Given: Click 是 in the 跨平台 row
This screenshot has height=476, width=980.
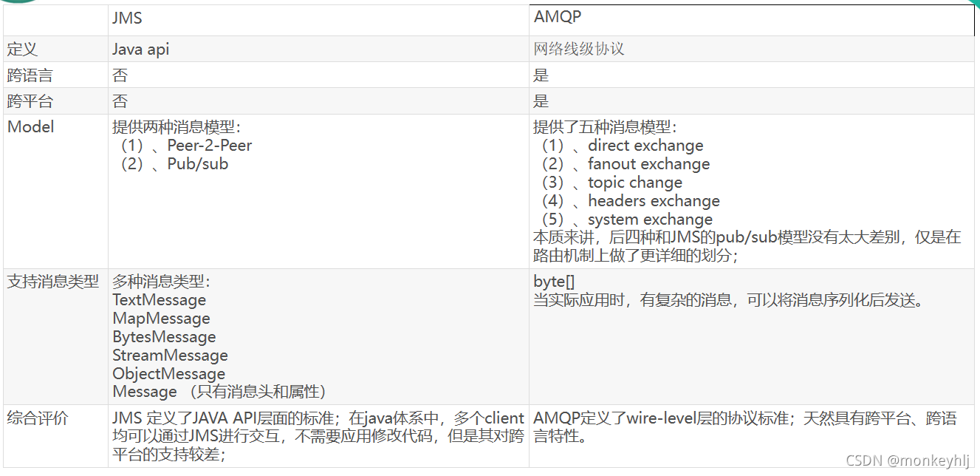Looking at the screenshot, I should tap(541, 101).
